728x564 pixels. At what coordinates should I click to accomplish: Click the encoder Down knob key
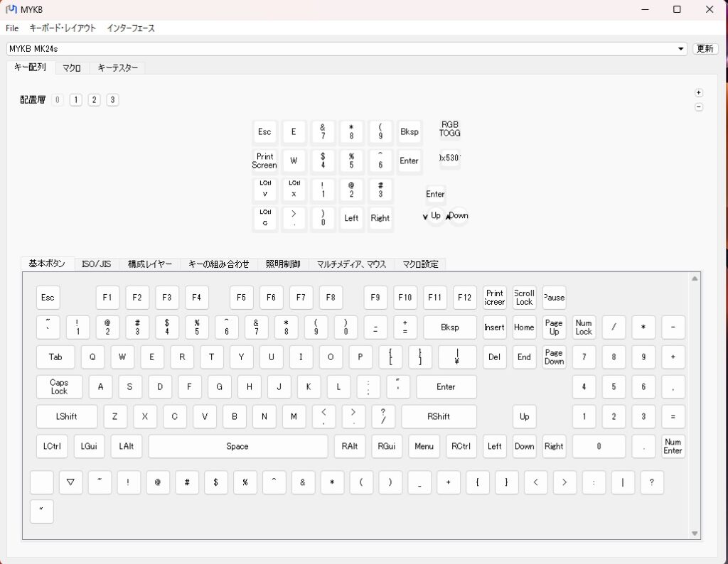(x=459, y=216)
